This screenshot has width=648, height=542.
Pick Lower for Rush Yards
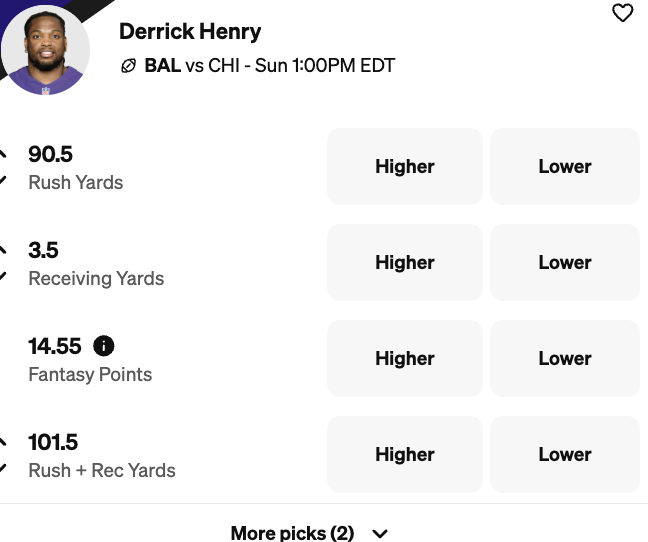[564, 167]
